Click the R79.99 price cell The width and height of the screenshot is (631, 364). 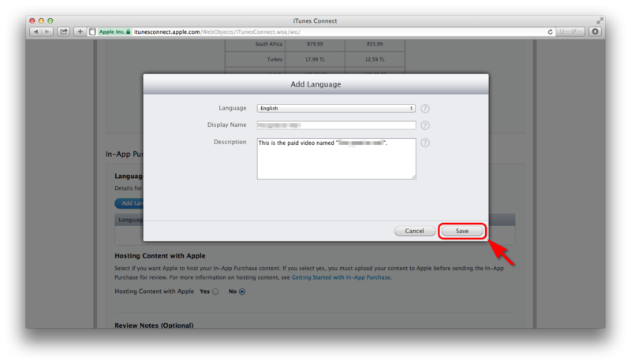coord(315,44)
